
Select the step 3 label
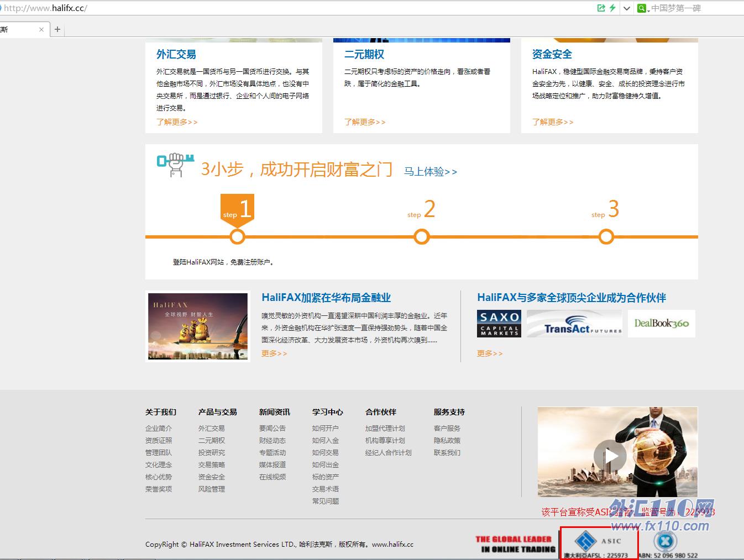coord(605,209)
